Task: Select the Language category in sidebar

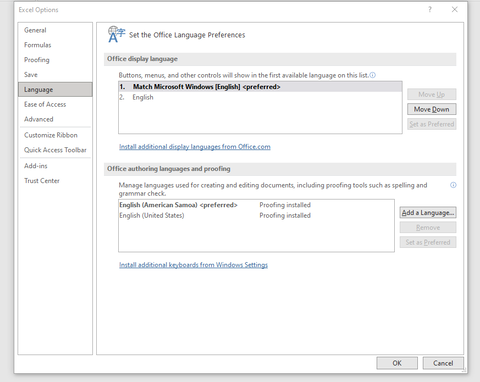Action: pyautogui.click(x=55, y=89)
